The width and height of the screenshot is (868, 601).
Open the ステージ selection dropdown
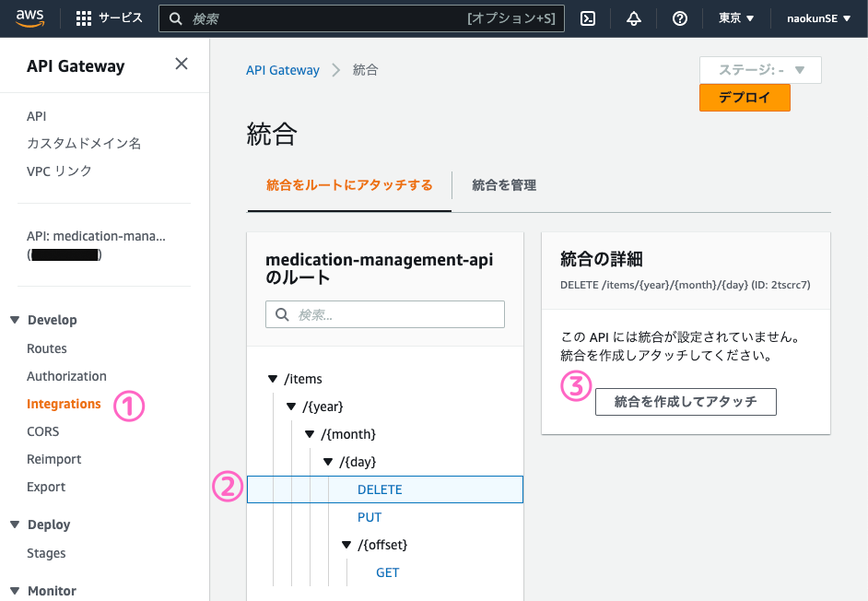point(760,70)
